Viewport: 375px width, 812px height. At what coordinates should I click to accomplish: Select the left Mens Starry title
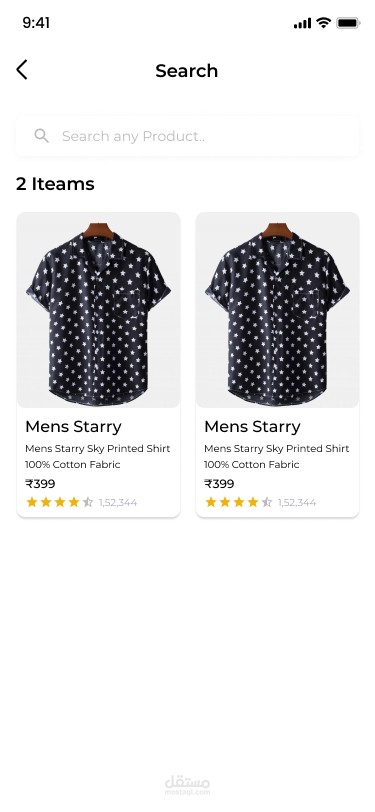pos(73,427)
